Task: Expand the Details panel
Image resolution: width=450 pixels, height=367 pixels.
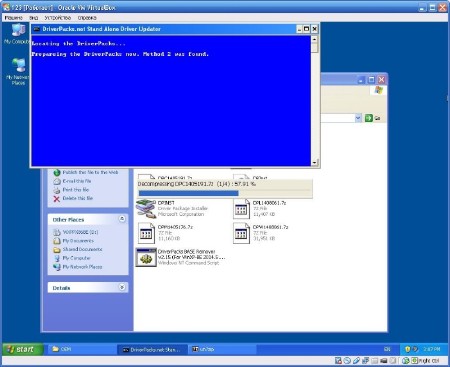Action: click(122, 287)
